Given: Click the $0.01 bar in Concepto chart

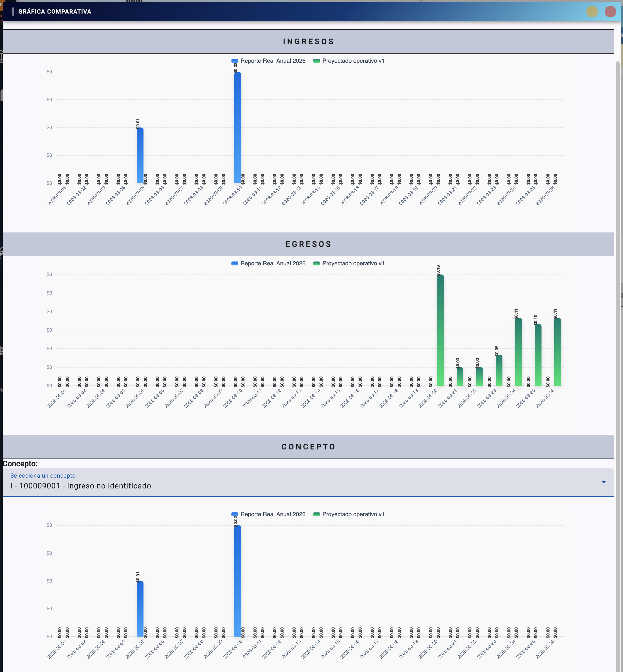Looking at the screenshot, I should [140, 609].
